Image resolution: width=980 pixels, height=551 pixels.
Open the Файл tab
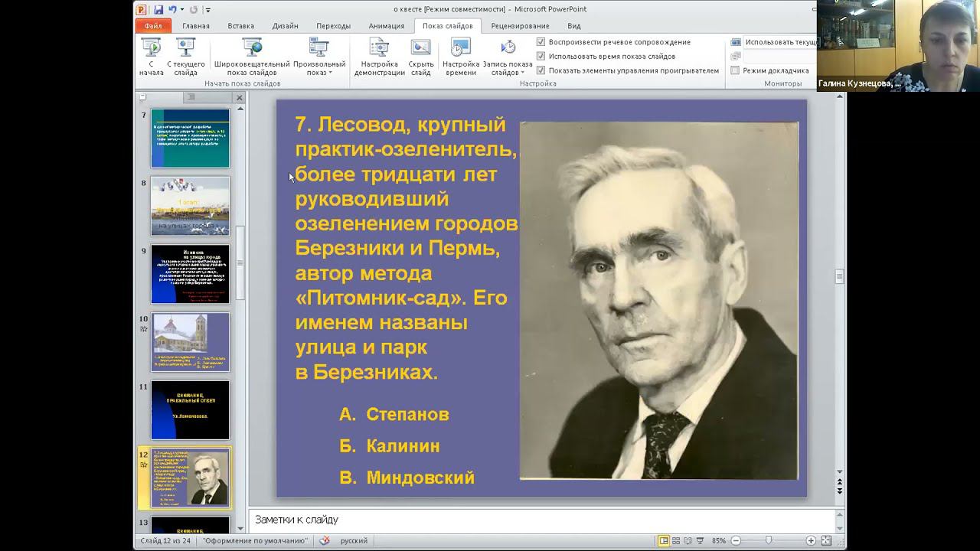coord(152,26)
